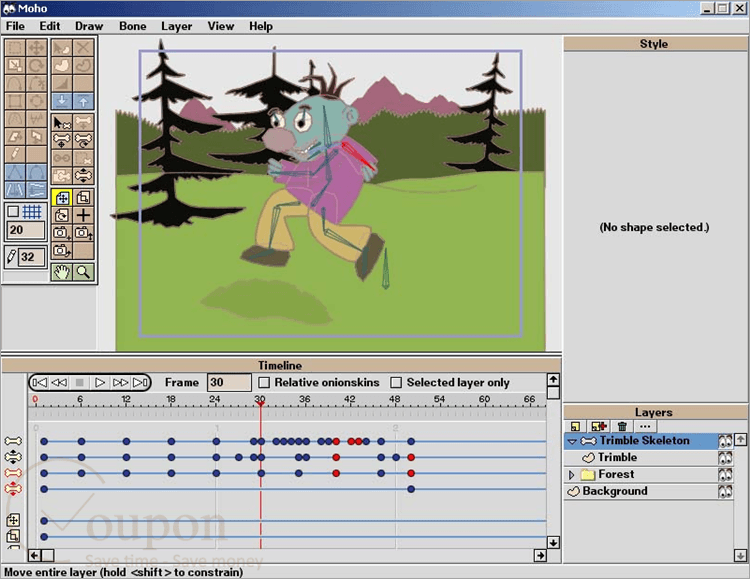Screen dimensions: 750x579
Task: Click the line width field showing 32
Action: [32, 257]
